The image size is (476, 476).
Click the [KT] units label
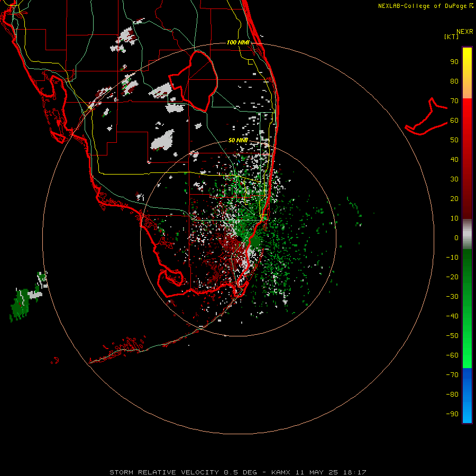(x=451, y=36)
